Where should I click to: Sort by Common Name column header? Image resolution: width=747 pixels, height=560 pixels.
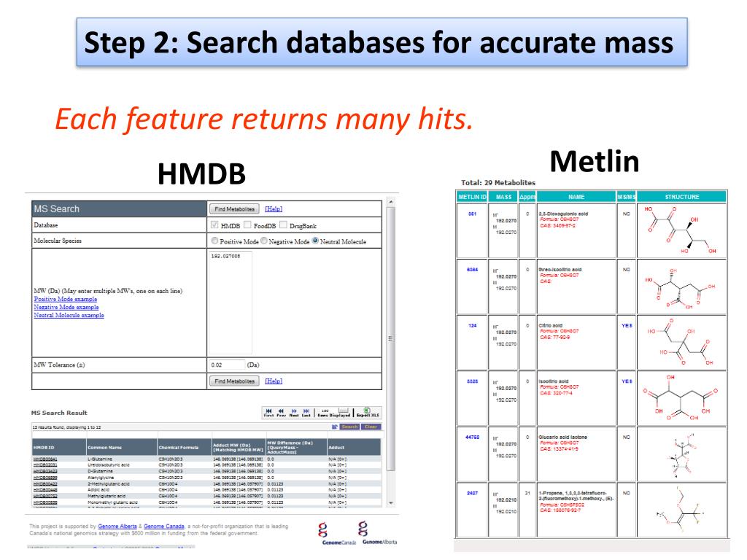coord(121,448)
